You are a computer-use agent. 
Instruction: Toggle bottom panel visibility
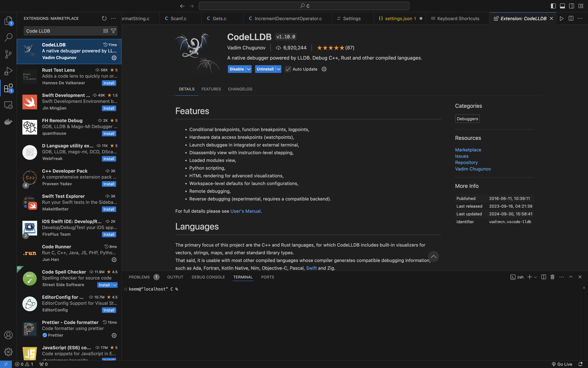pyautogui.click(x=562, y=6)
